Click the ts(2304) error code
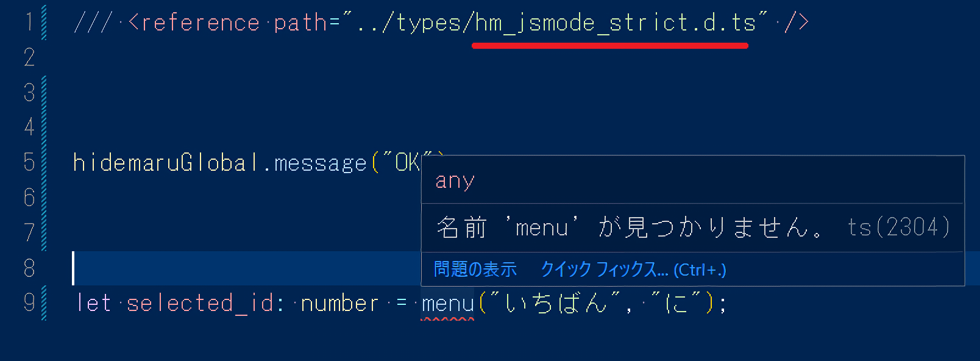The width and height of the screenshot is (980, 361). click(x=898, y=227)
